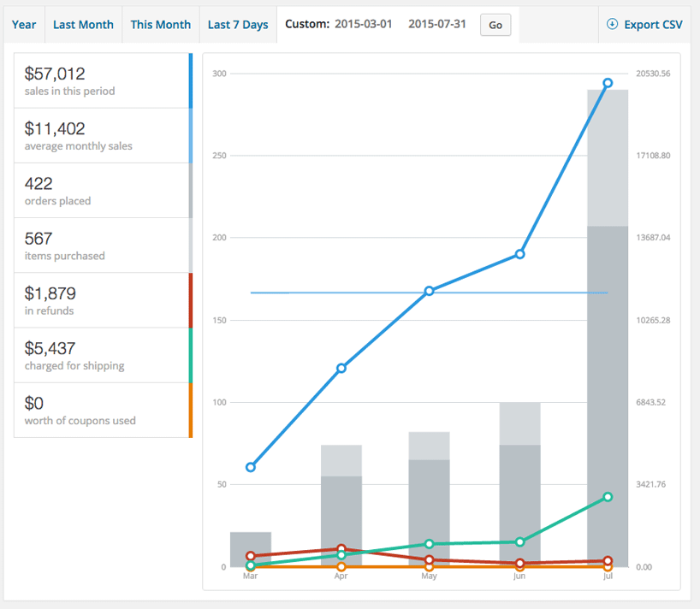Switch to the Year tab
The height and width of the screenshot is (609, 700).
point(24,25)
